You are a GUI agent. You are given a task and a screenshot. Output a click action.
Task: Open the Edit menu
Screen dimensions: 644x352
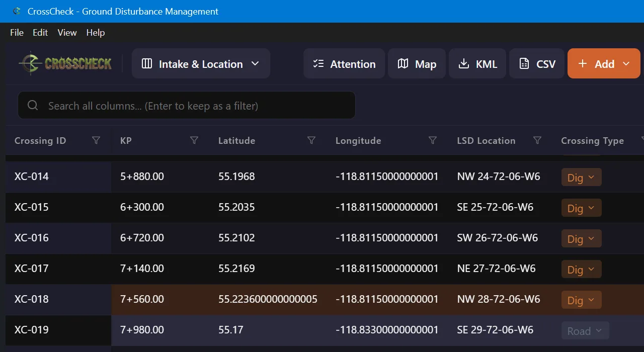pos(40,33)
